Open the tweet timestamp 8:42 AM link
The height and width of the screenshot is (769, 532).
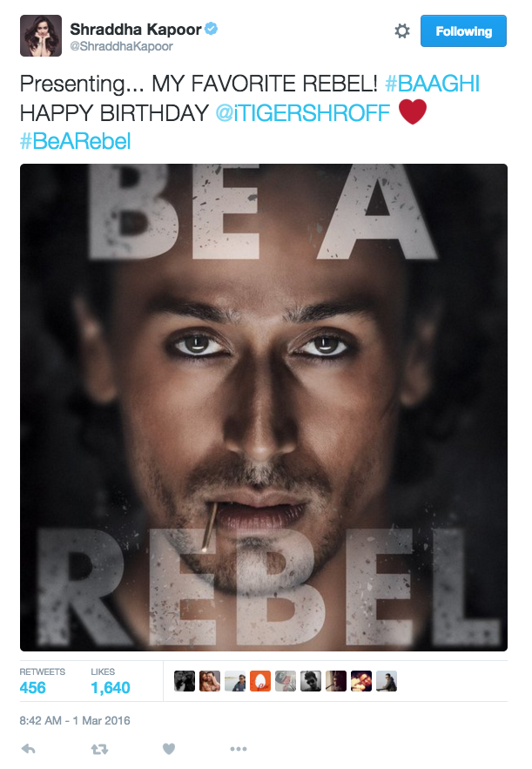(75, 720)
